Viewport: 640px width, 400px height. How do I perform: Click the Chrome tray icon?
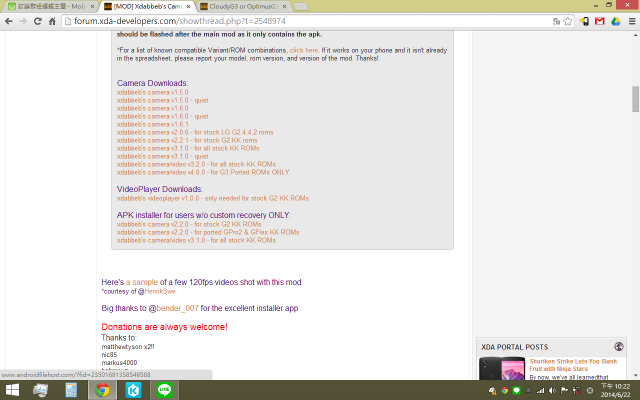504,391
